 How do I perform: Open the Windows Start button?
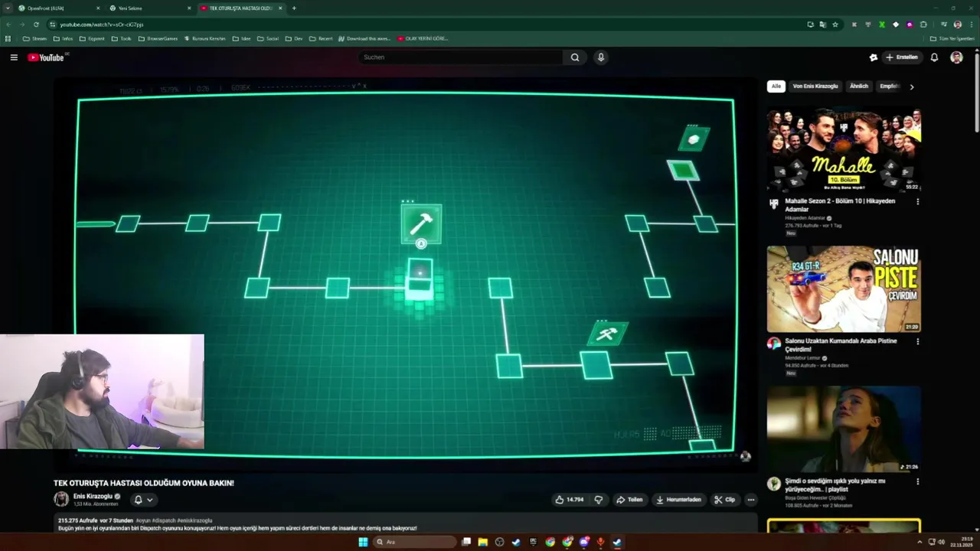[x=363, y=542]
